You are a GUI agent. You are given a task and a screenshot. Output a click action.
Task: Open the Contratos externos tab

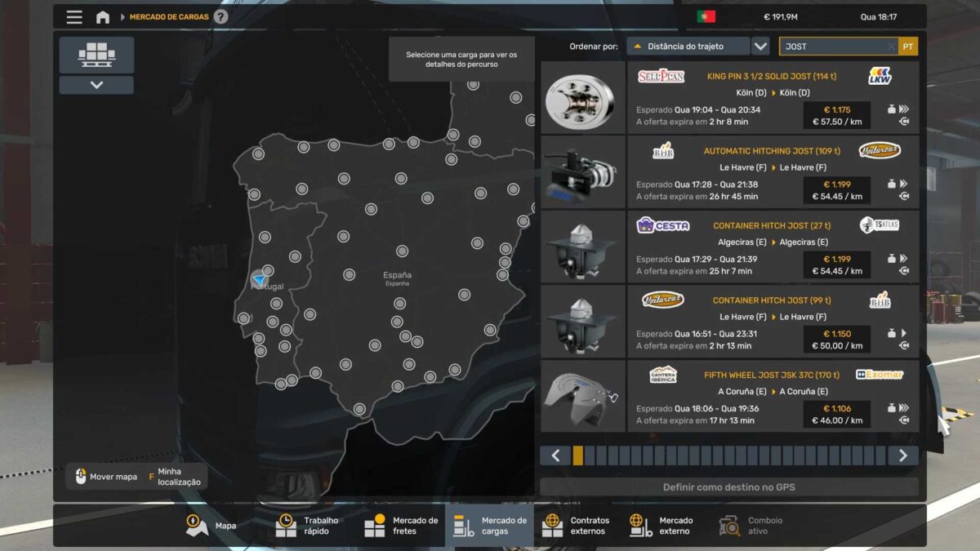point(577,526)
